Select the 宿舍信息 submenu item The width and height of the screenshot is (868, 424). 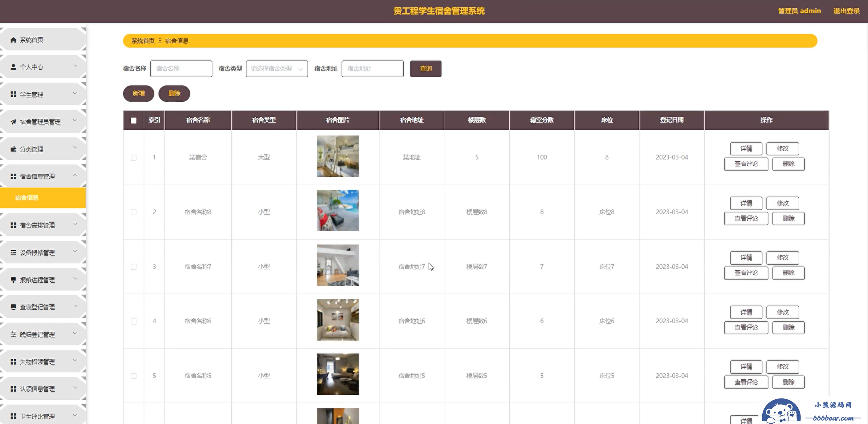(43, 198)
